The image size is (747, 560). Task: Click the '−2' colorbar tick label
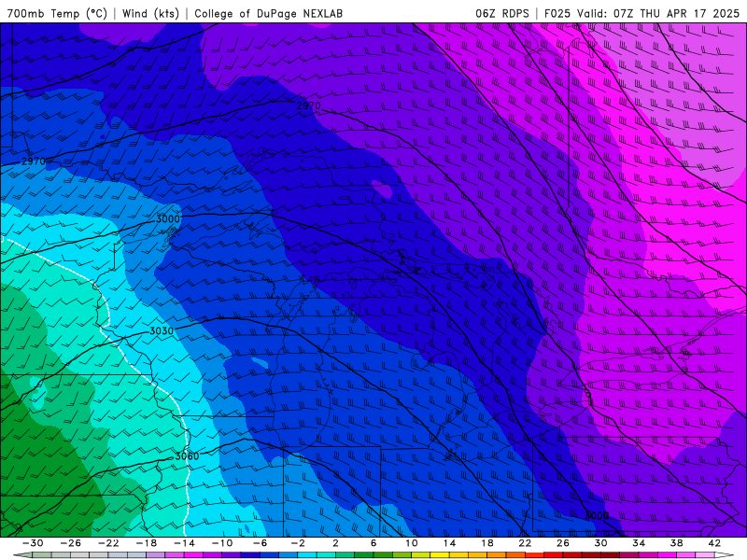[298, 543]
